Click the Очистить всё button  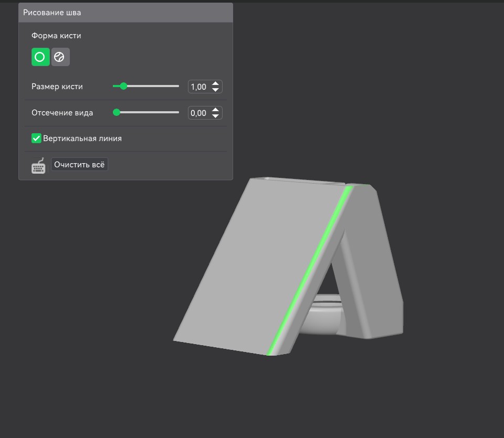coord(79,164)
